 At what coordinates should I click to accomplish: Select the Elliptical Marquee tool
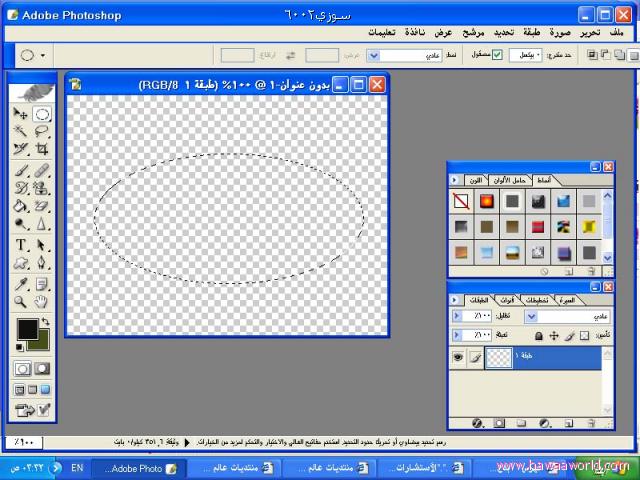(43, 114)
